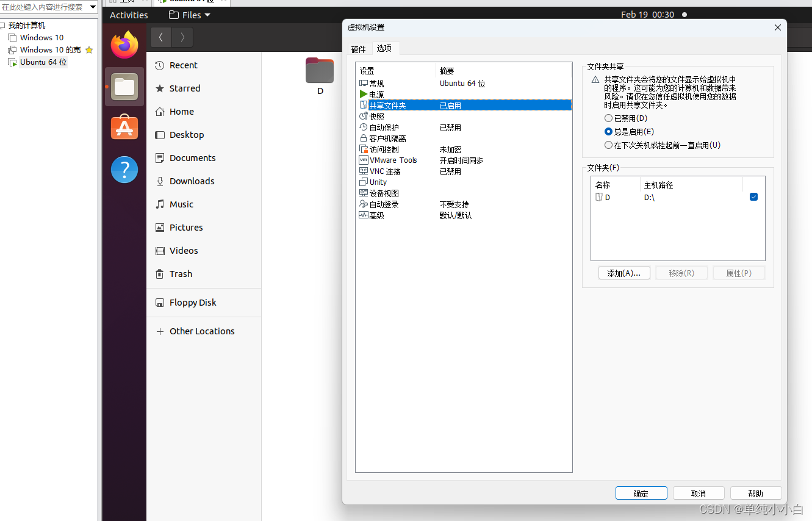
Task: Select Windows 10 in VM library
Action: pyautogui.click(x=41, y=38)
